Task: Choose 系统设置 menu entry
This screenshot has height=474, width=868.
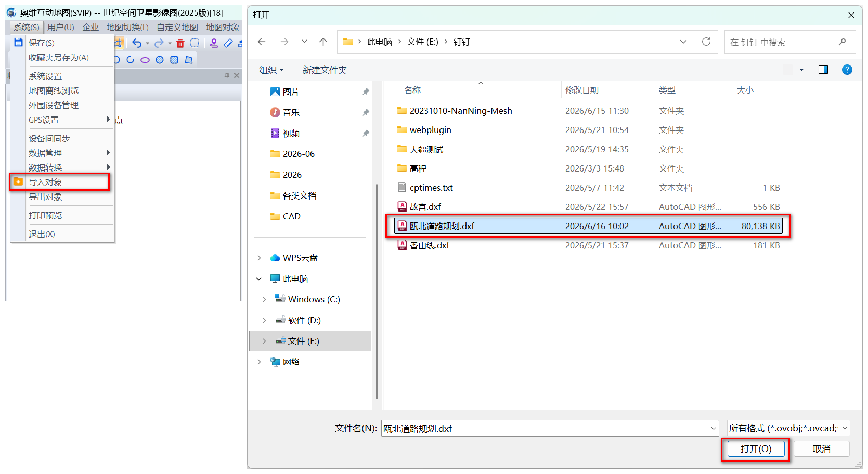Action: coord(62,76)
